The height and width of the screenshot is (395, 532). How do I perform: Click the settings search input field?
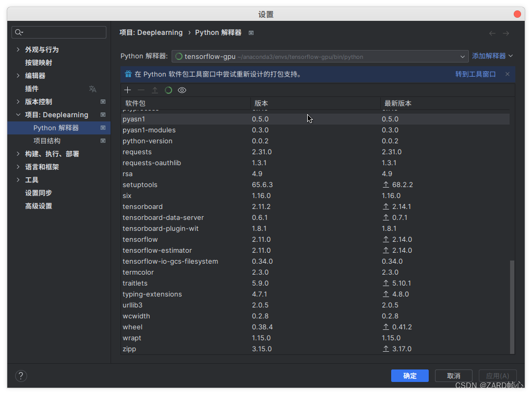tap(59, 32)
